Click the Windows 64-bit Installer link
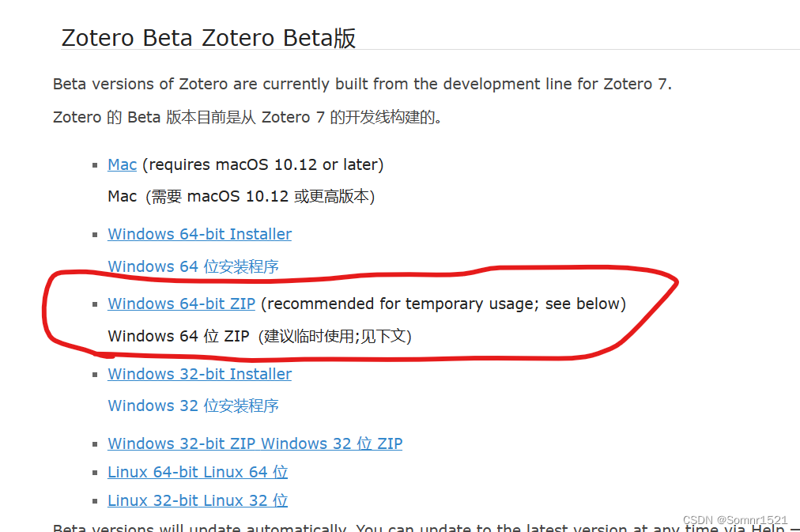This screenshot has width=800, height=532. click(x=198, y=234)
